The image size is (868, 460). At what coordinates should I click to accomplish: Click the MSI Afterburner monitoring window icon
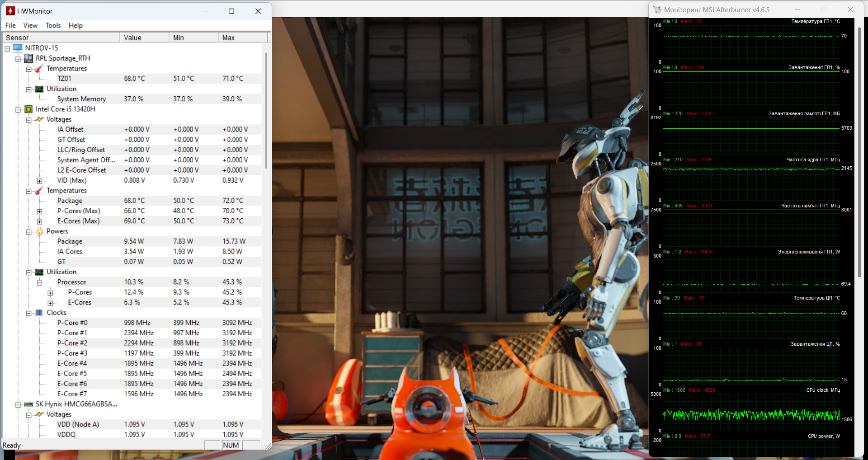coord(657,9)
